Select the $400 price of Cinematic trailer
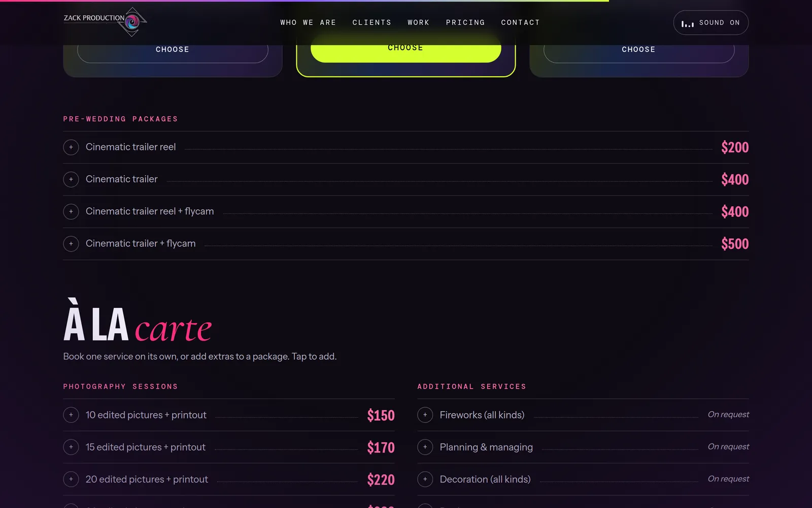Viewport: 812px width, 508px height. click(x=735, y=179)
